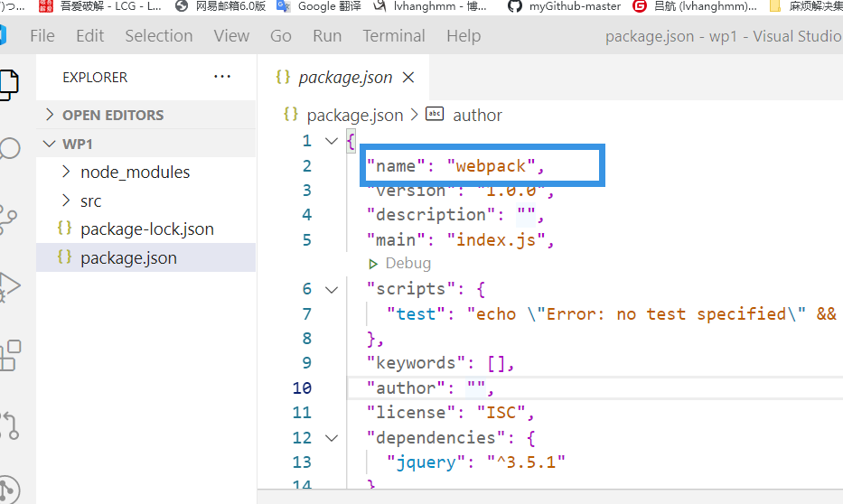
Task: Click the "keywords" key on line 9
Action: [417, 363]
